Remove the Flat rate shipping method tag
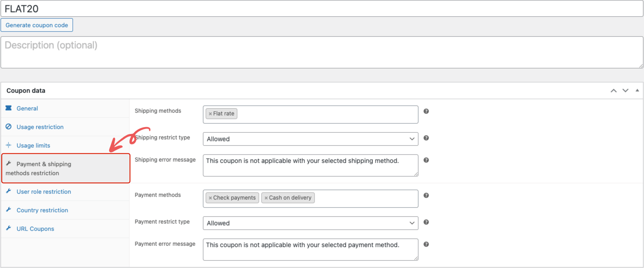 tap(210, 114)
